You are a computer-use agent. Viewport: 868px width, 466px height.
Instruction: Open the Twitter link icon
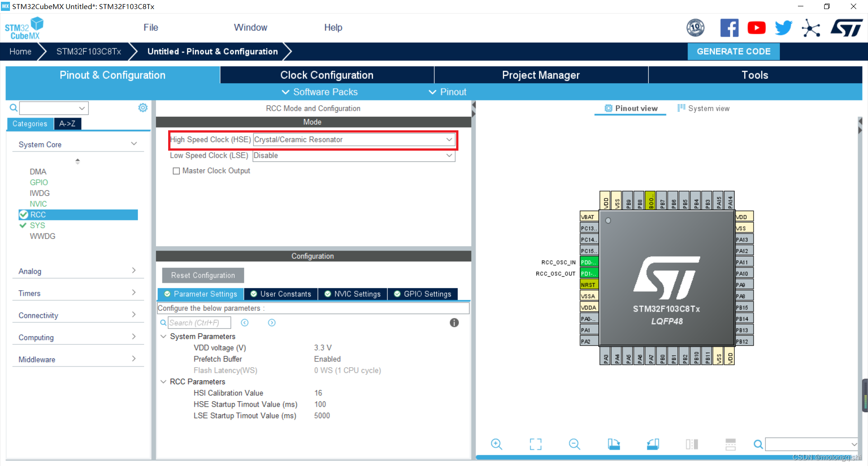[x=783, y=28]
